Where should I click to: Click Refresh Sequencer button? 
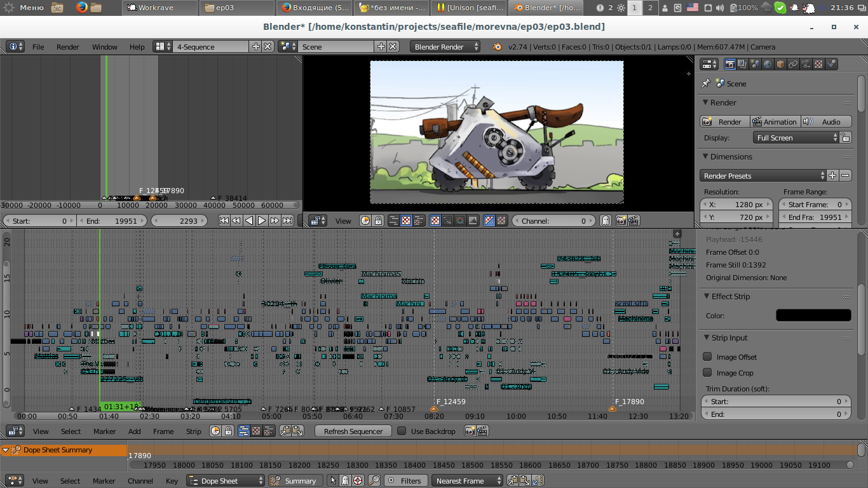[353, 431]
